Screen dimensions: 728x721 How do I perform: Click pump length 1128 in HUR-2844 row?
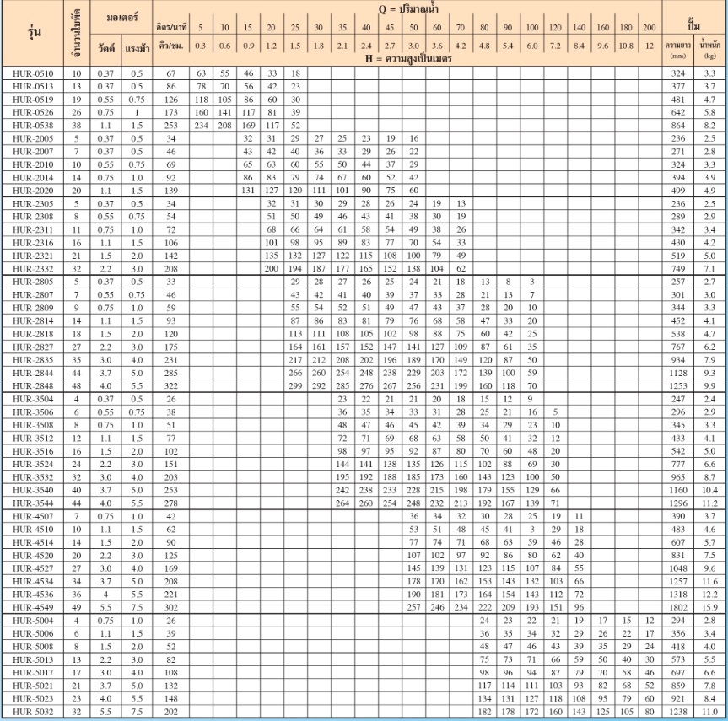click(x=678, y=373)
